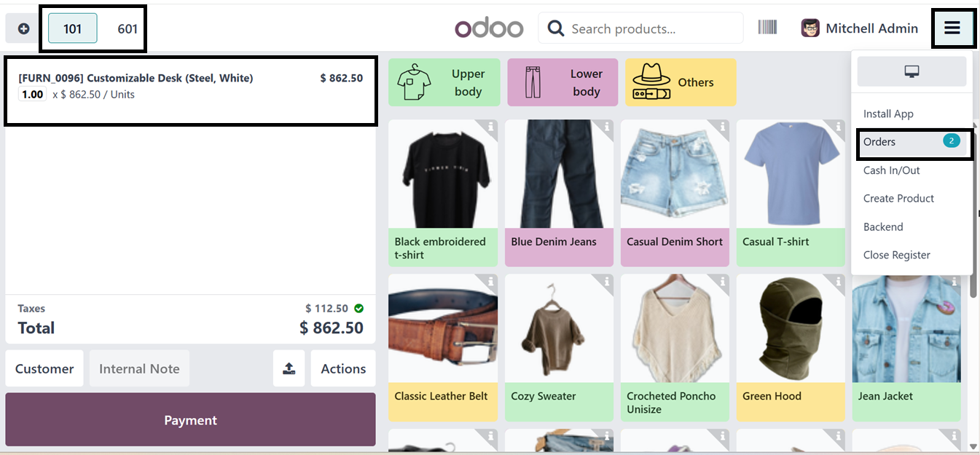Open Orders from the dropdown menu
The image size is (980, 455).
coord(879,142)
